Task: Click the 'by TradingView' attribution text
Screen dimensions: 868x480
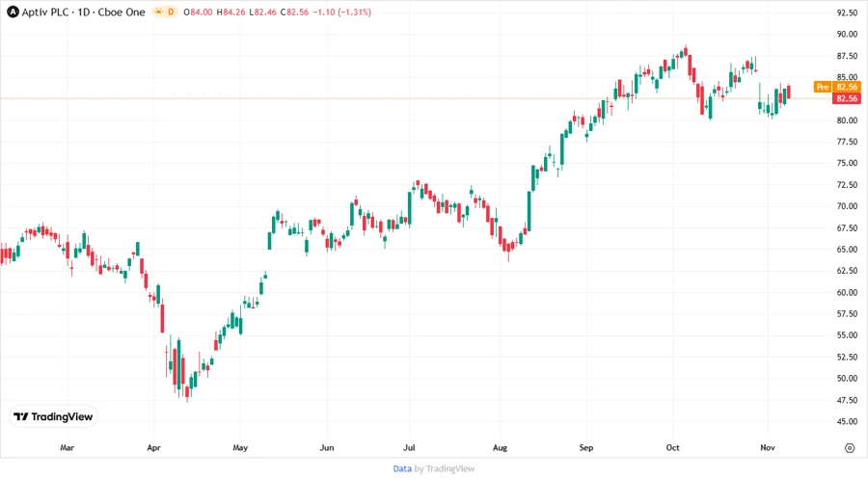Action: 445,468
